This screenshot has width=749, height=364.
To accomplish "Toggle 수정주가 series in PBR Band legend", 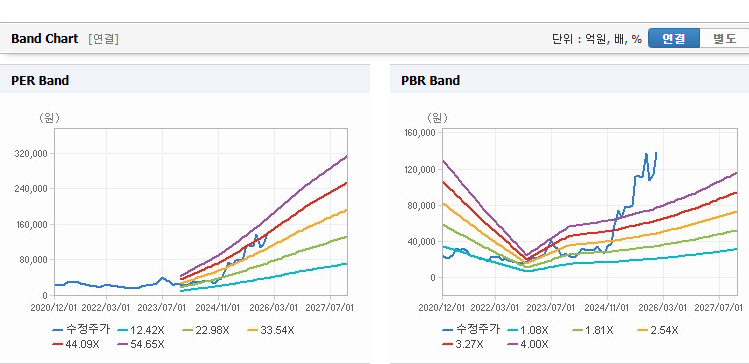I will pyautogui.click(x=471, y=330).
